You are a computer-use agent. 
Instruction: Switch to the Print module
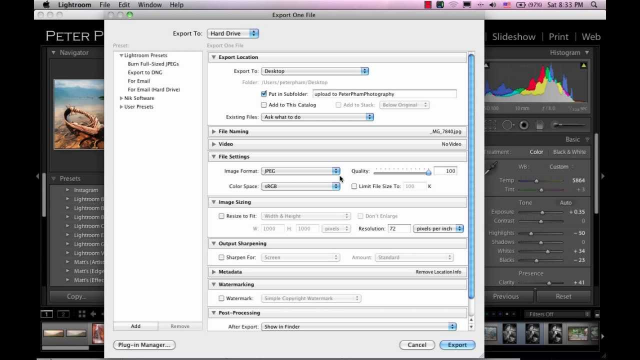[558, 37]
